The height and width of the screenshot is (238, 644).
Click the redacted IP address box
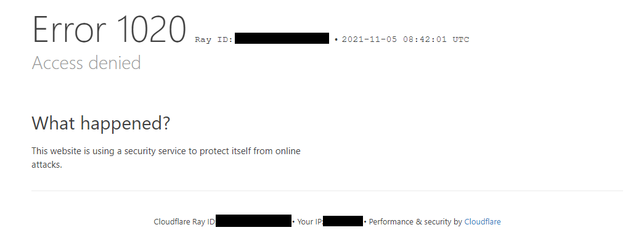coord(343,221)
